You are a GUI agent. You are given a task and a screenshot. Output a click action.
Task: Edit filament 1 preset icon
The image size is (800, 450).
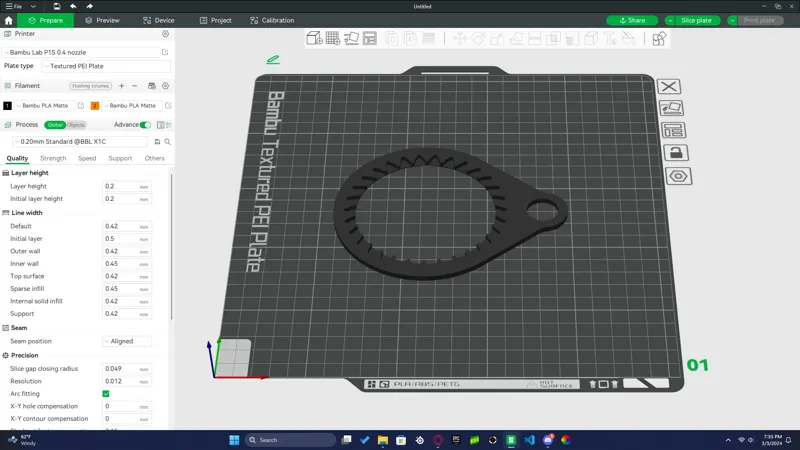pyautogui.click(x=81, y=106)
